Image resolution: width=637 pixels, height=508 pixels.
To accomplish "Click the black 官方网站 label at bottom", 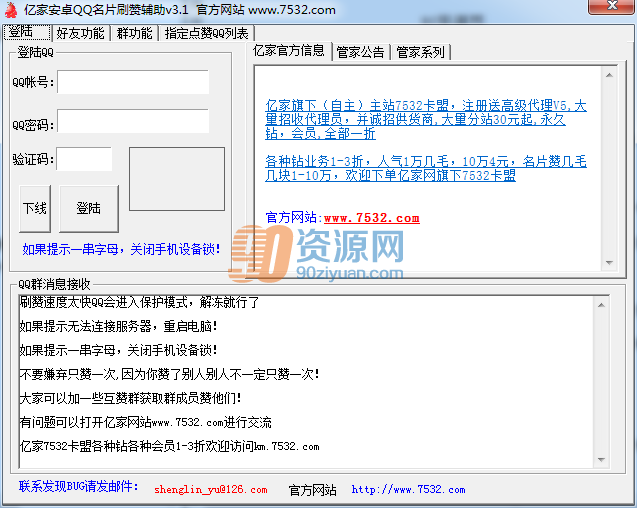I will pyautogui.click(x=312, y=490).
